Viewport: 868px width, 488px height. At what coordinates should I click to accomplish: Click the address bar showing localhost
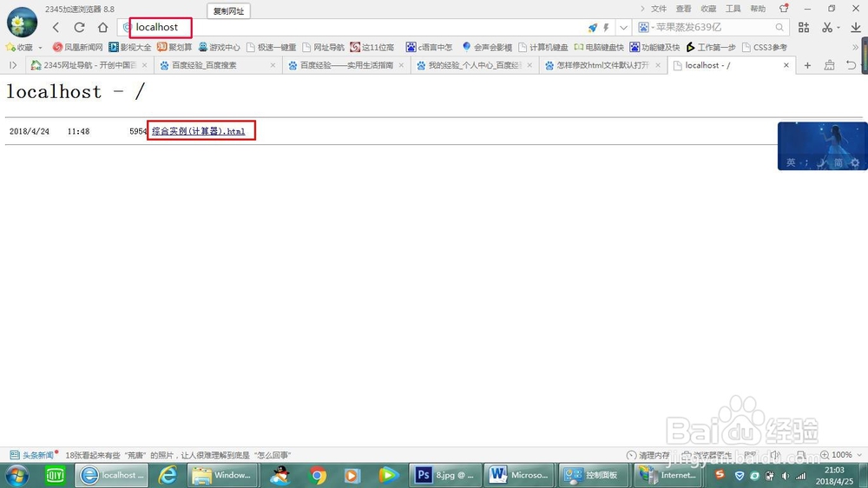click(x=354, y=27)
